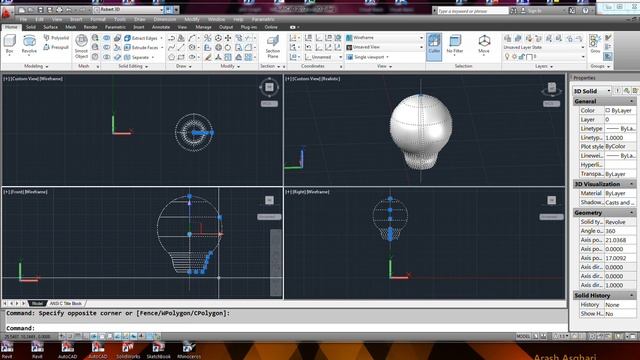640x360 pixels.
Task: Click the keyword search box
Action: coord(472,11)
